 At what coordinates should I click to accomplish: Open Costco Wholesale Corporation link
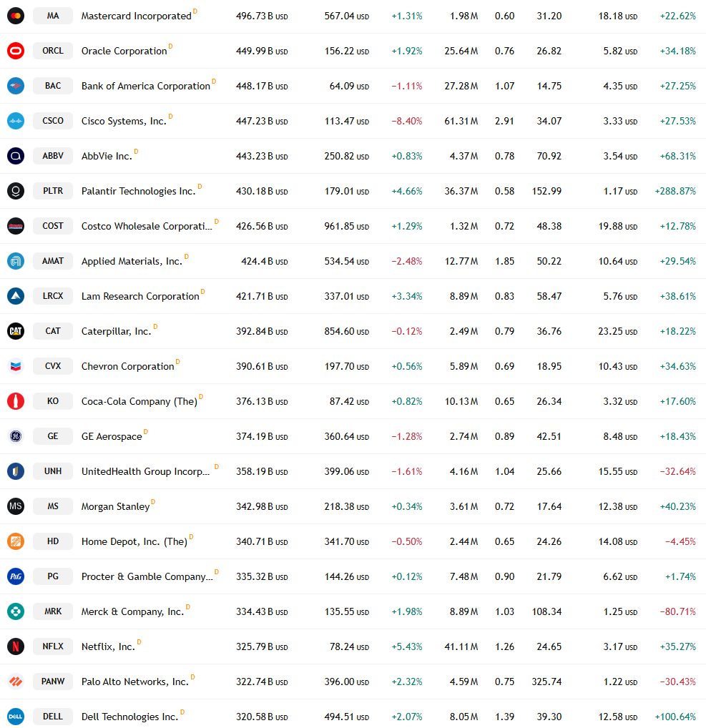pyautogui.click(x=147, y=227)
